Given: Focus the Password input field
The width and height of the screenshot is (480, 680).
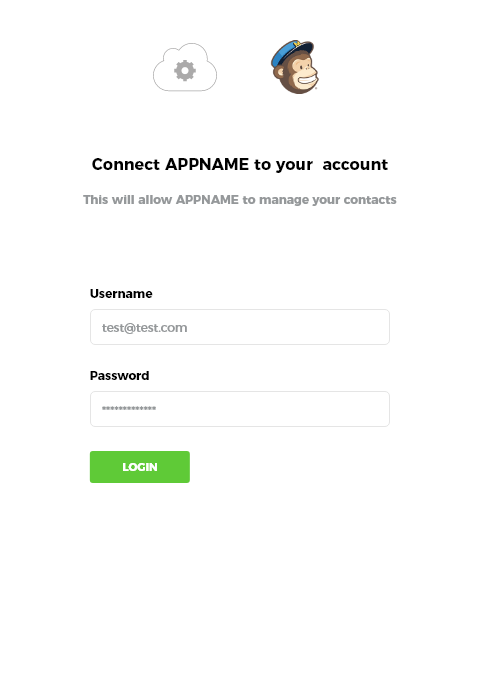Looking at the screenshot, I should (x=240, y=409).
